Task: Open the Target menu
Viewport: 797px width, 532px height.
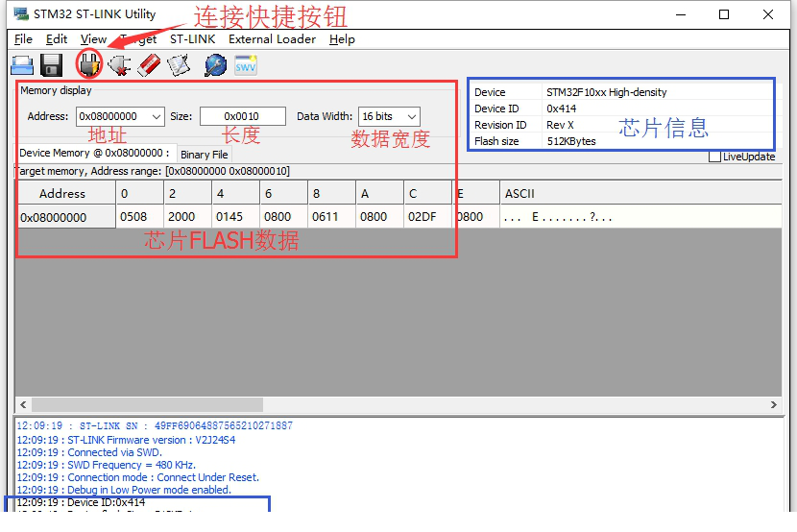Action: coord(139,39)
